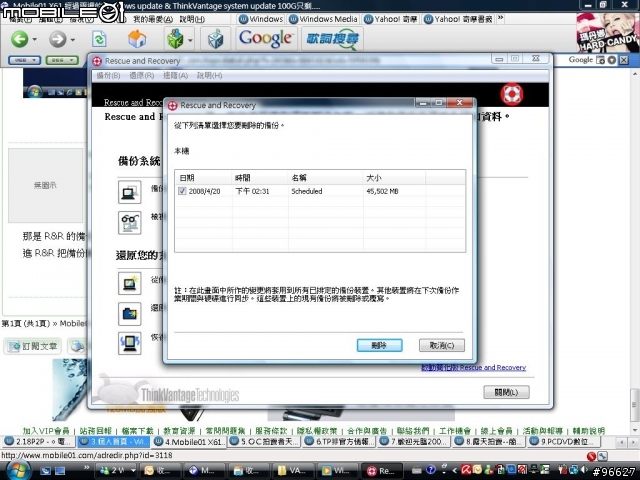Viewport: 640px width, 480px height.
Task: Go to the browser Home page icon
Action: 137,40
